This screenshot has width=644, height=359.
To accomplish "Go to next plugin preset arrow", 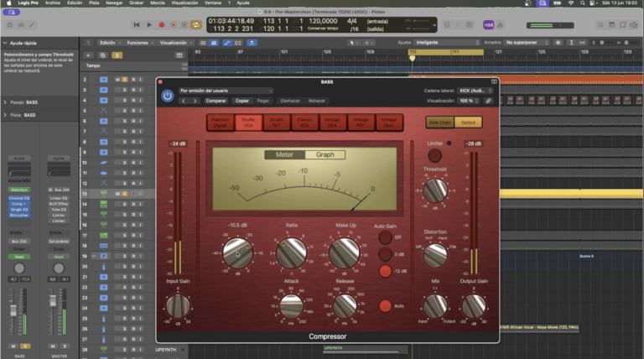I will click(x=195, y=101).
